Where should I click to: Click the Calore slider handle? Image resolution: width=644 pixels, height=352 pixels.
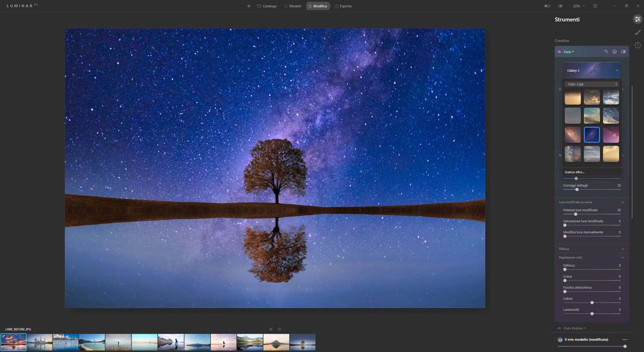point(592,303)
